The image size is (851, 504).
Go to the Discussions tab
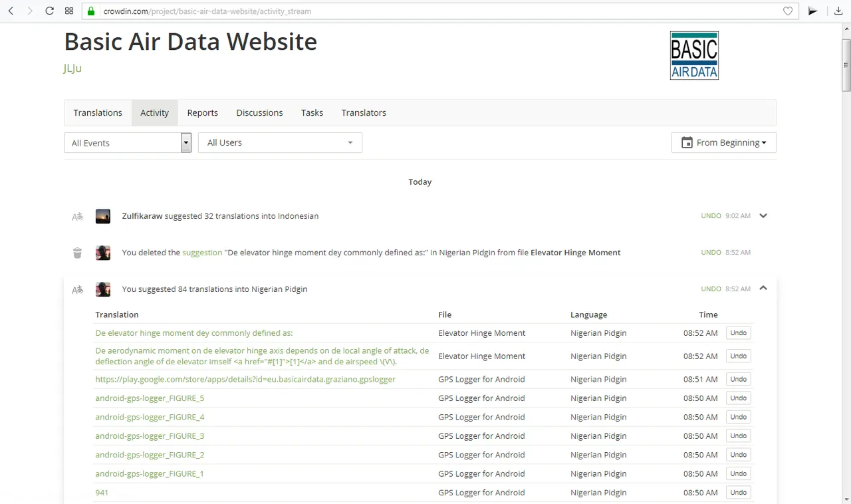(259, 112)
